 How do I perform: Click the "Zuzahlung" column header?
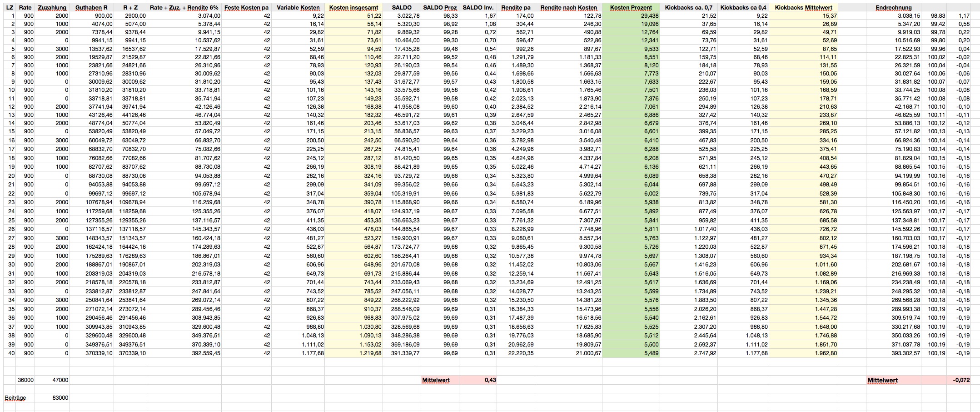(52, 8)
